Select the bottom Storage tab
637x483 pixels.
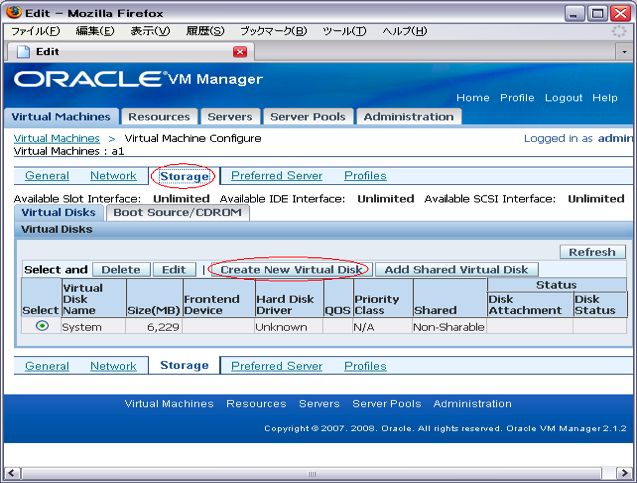184,365
